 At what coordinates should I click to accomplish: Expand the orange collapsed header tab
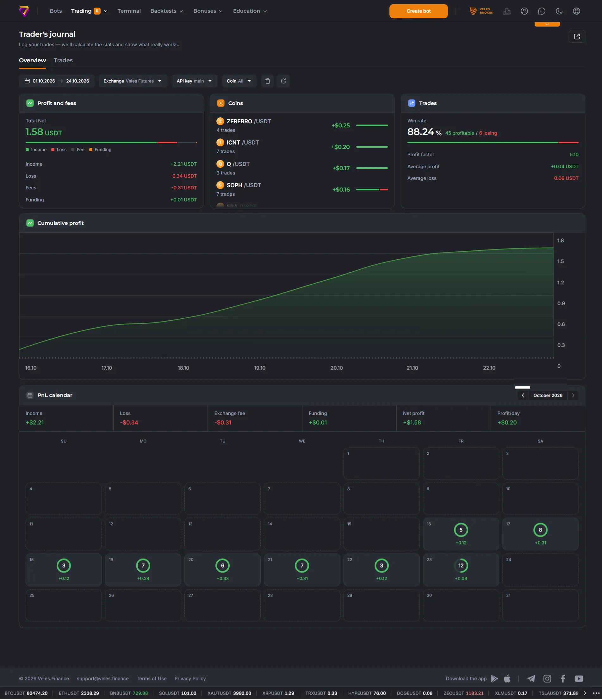[547, 24]
